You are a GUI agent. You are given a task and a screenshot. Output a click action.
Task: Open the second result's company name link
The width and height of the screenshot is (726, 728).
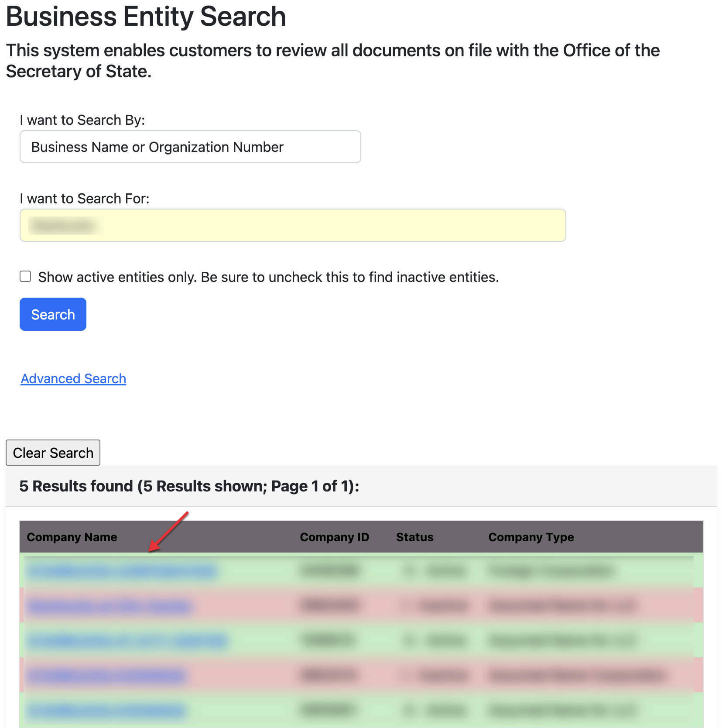[109, 606]
